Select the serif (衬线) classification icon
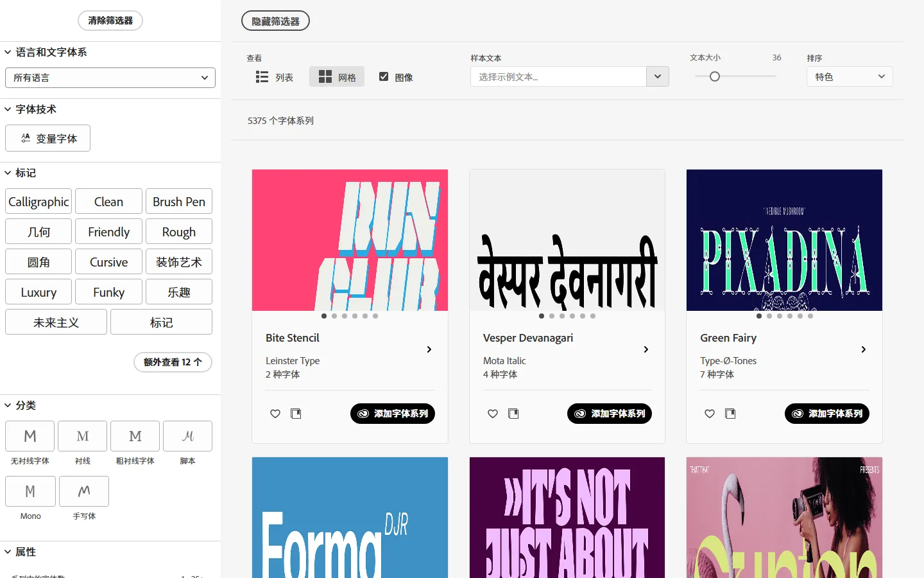Screen dimensions: 924x578 tap(83, 436)
